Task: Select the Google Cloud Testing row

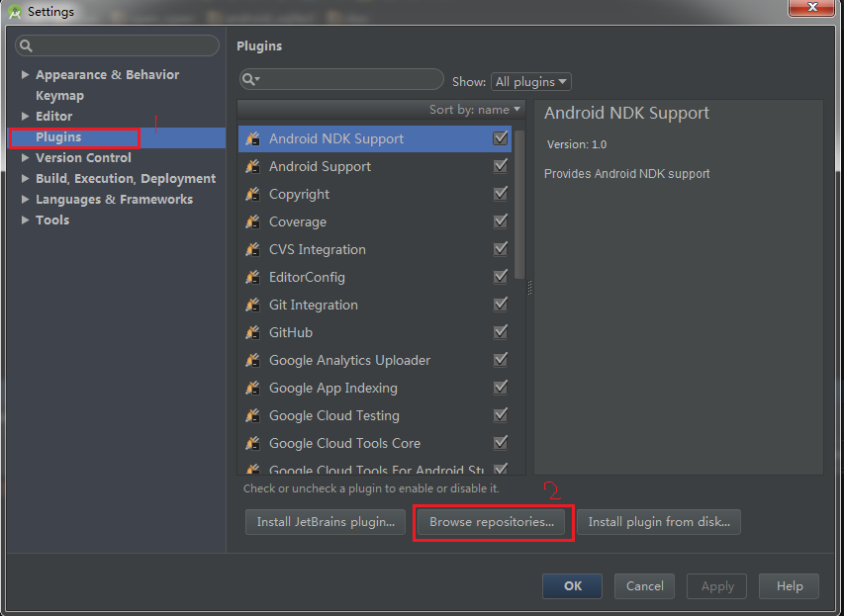Action: 375,416
